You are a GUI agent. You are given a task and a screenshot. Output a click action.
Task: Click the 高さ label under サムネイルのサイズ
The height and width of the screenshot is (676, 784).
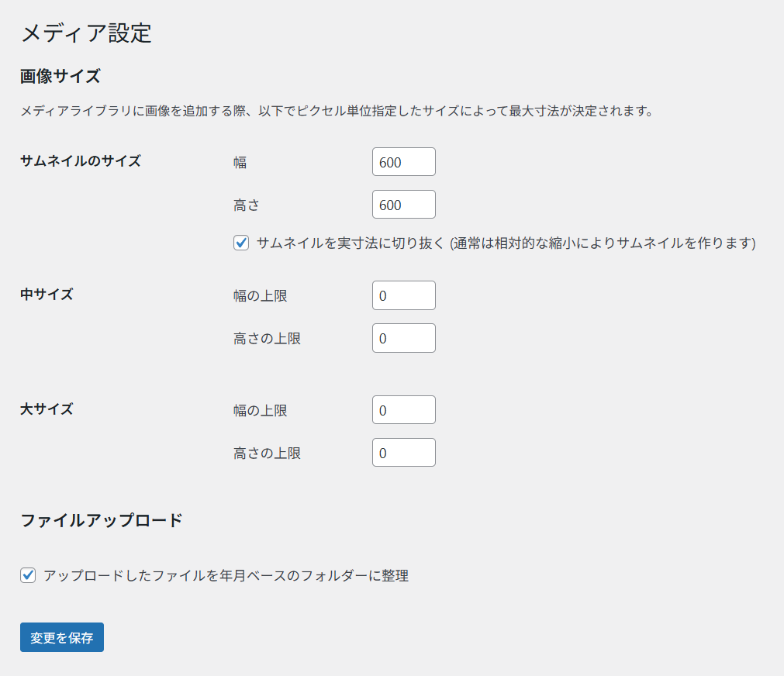coord(247,205)
